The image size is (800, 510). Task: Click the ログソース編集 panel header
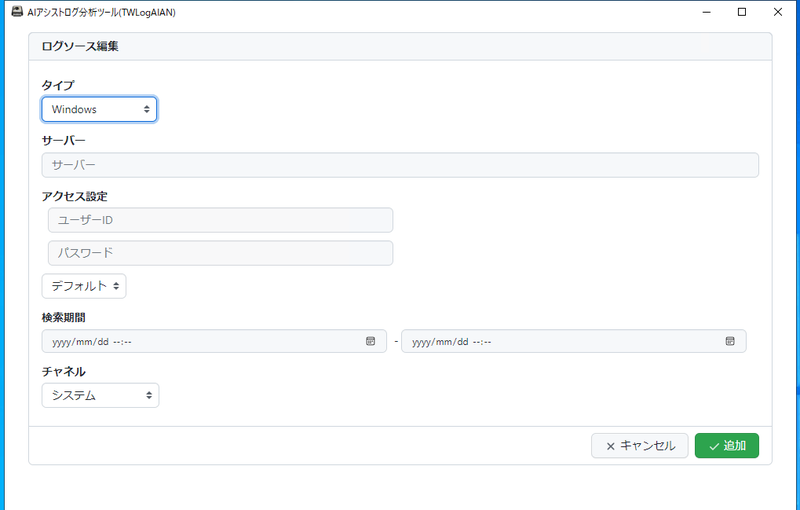coord(80,46)
